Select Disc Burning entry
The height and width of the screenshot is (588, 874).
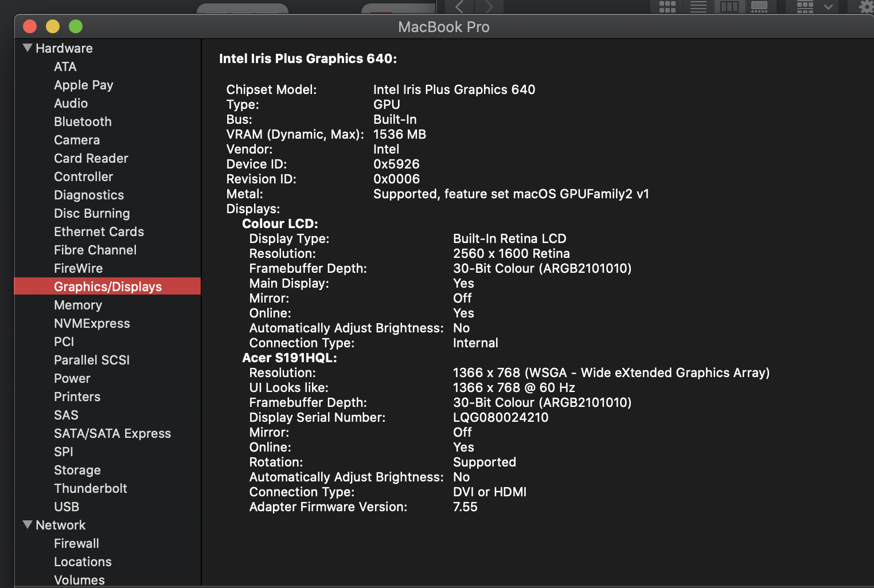[x=92, y=213]
